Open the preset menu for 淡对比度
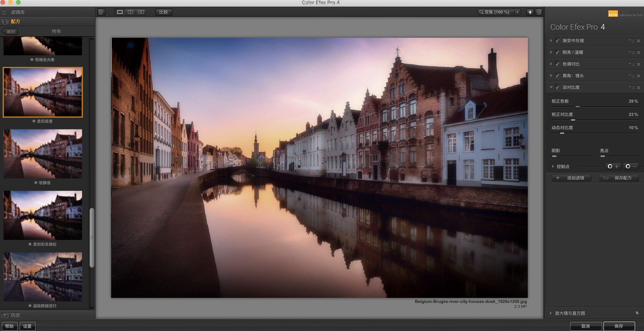This screenshot has width=644, height=331. (x=631, y=87)
